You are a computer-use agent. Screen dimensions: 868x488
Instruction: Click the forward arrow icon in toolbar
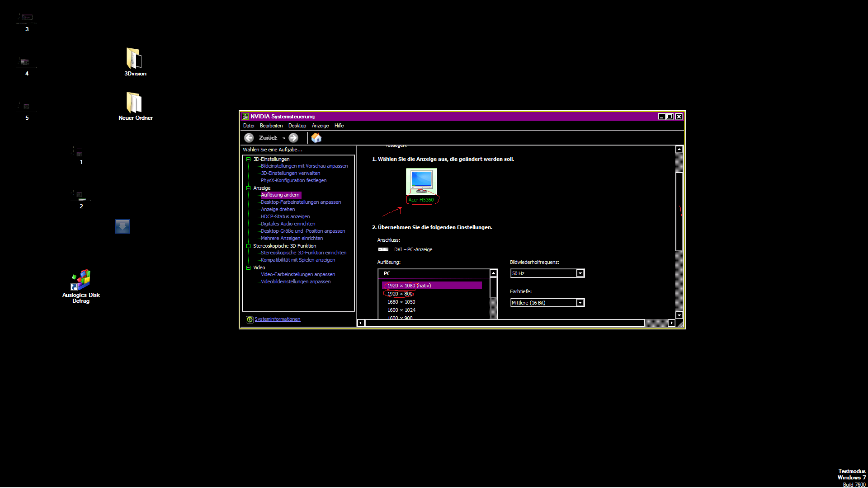click(x=293, y=138)
